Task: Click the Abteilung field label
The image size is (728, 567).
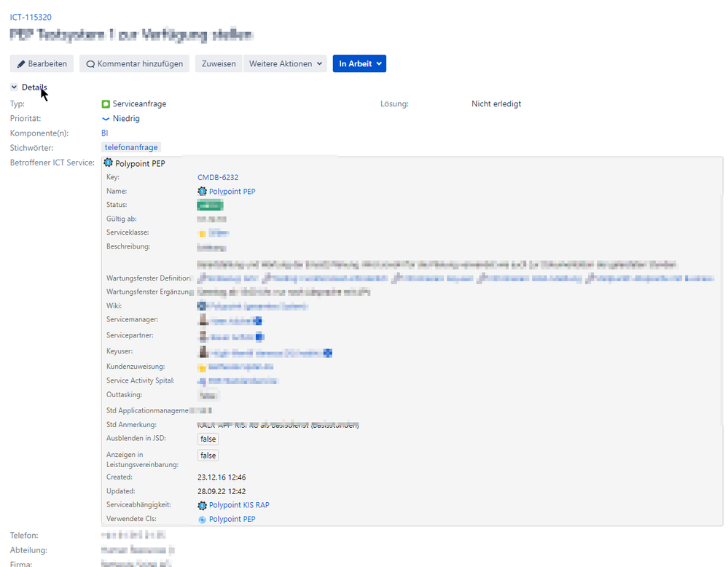Action: pos(29,550)
